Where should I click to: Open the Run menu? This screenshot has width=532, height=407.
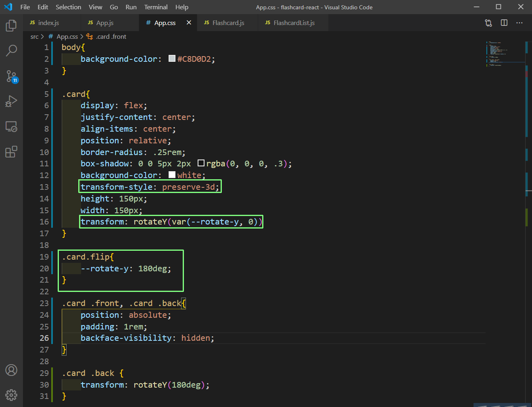[x=131, y=7]
